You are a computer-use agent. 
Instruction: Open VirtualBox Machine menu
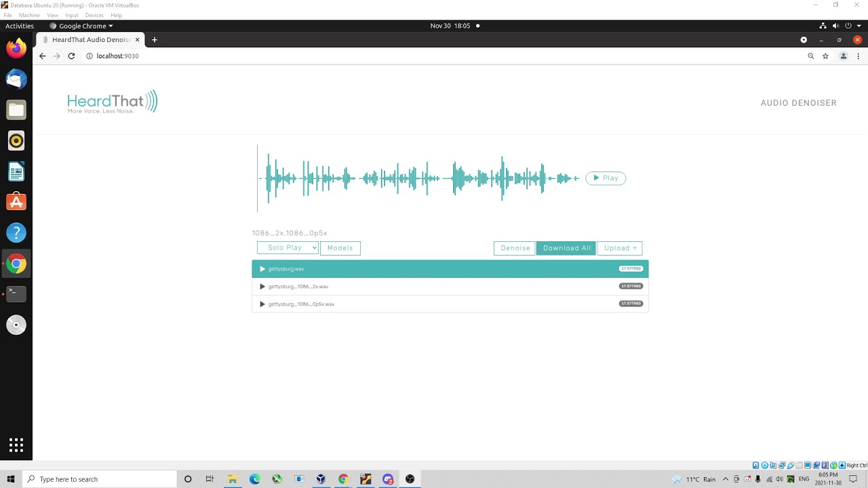tap(29, 15)
